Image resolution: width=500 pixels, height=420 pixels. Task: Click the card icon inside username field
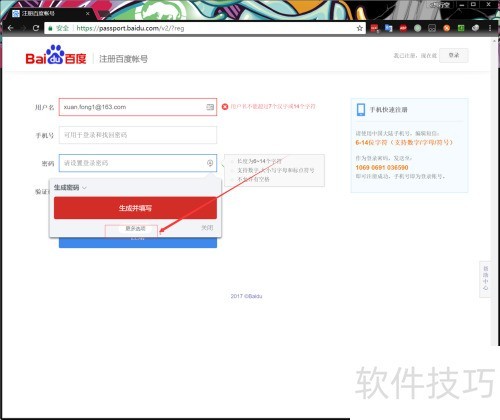210,107
